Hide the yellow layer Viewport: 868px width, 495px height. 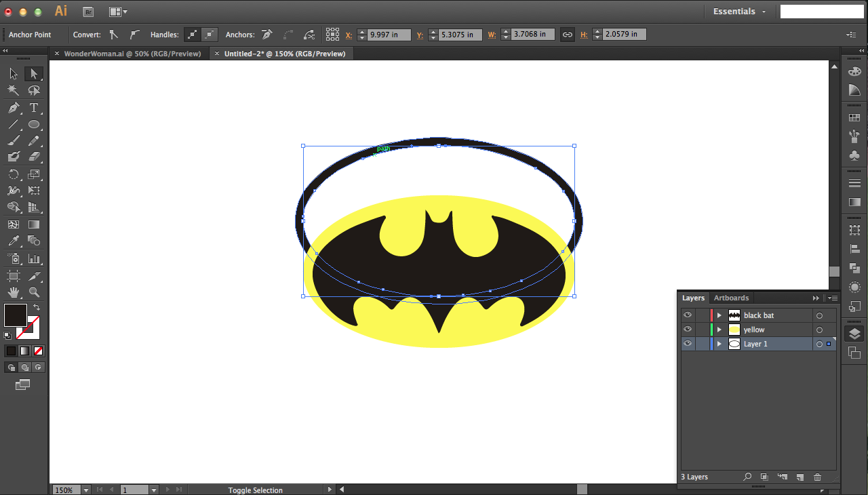pyautogui.click(x=688, y=330)
